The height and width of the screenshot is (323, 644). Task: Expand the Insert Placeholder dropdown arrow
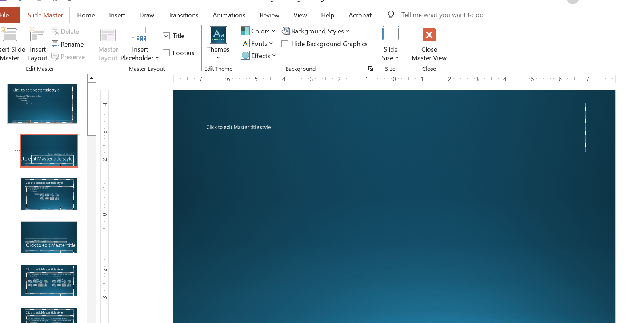click(x=157, y=58)
